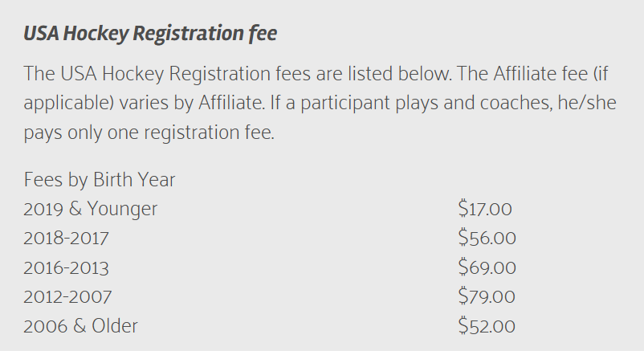Select the "Fees by Birth Year" label

(100, 180)
